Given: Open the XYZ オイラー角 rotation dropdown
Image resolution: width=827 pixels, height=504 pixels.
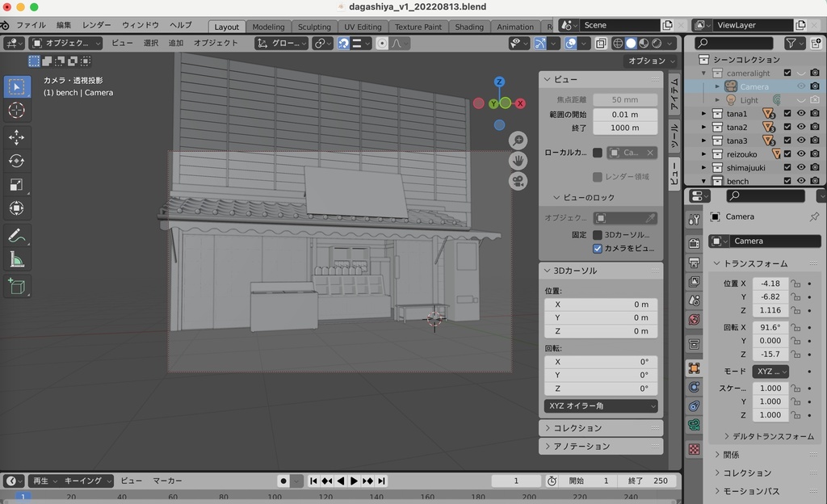Looking at the screenshot, I should (x=600, y=405).
